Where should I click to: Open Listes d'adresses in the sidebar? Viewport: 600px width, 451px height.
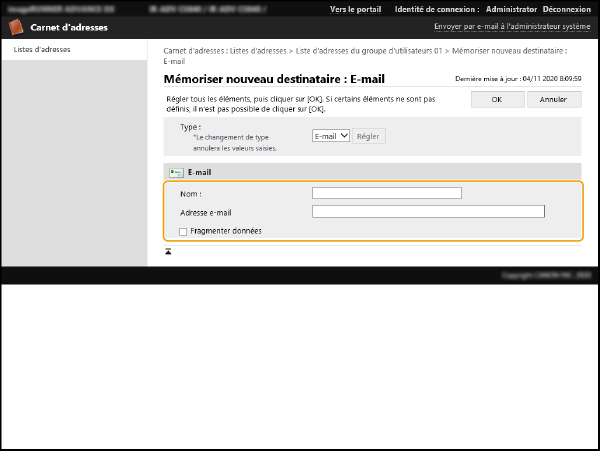pyautogui.click(x=42, y=49)
